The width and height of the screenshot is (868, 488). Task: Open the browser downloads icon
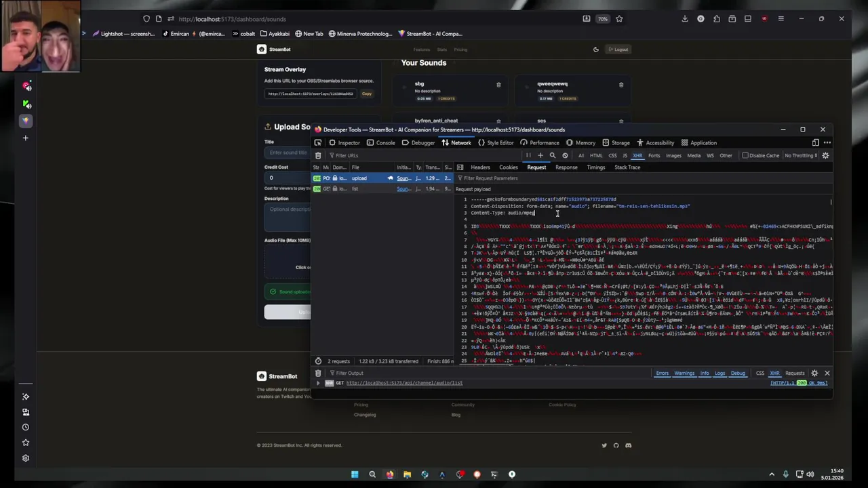coord(685,19)
